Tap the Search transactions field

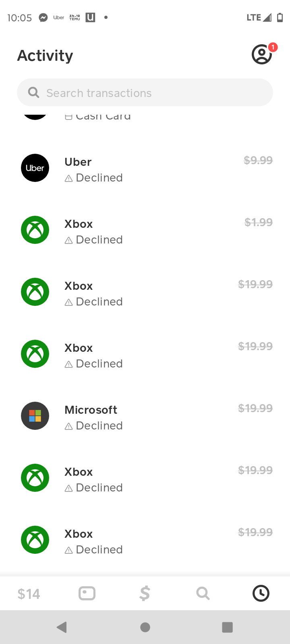(x=145, y=93)
